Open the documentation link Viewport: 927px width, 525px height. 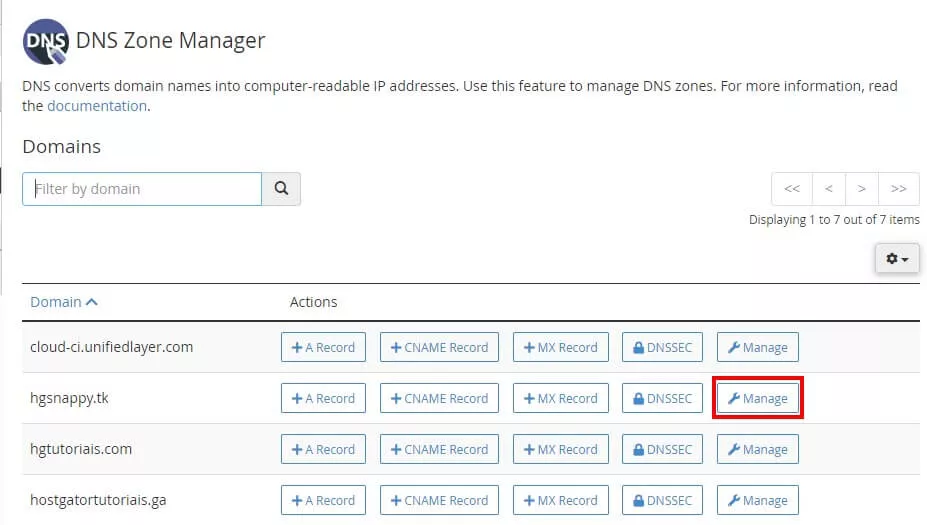(x=97, y=106)
